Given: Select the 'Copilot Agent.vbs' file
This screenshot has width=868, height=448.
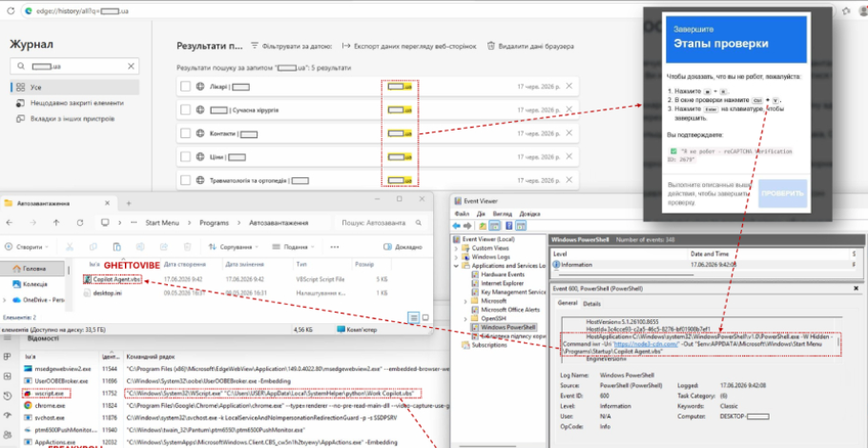Looking at the screenshot, I should 113,280.
